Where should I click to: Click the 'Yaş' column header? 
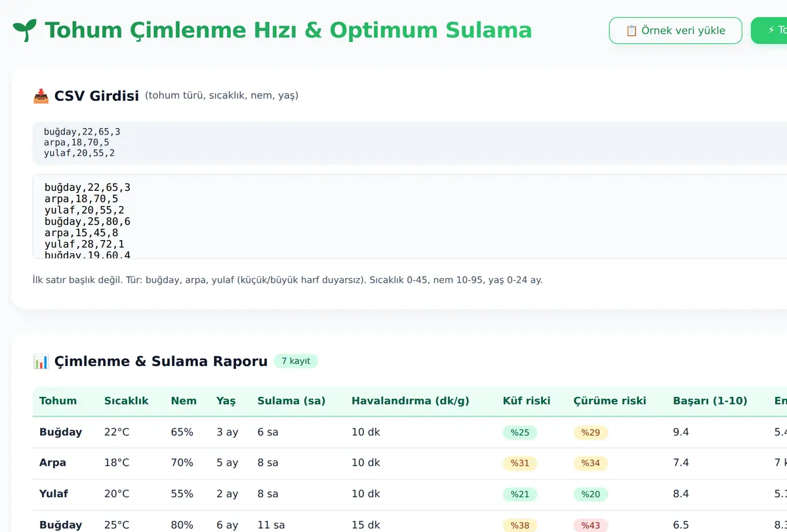[226, 401]
